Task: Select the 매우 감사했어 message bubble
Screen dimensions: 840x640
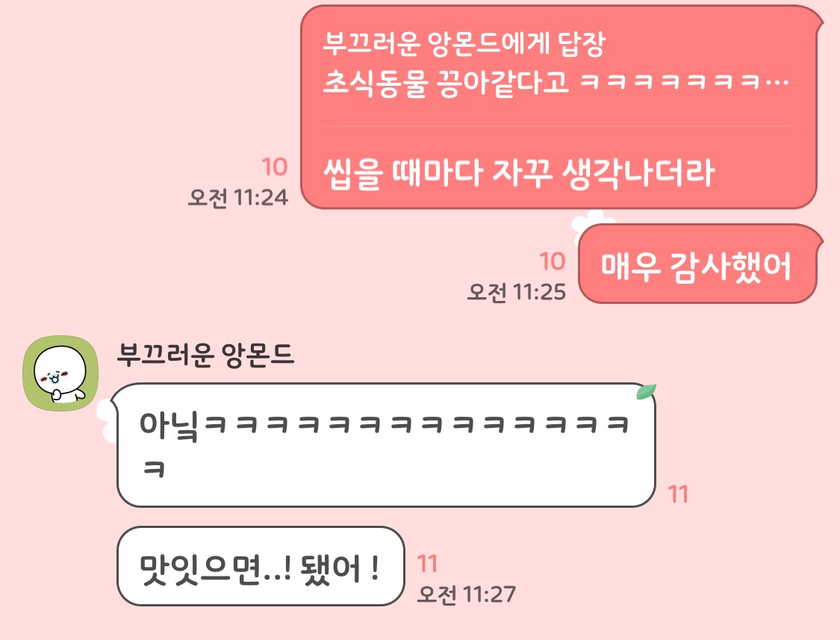Action: tap(697, 264)
